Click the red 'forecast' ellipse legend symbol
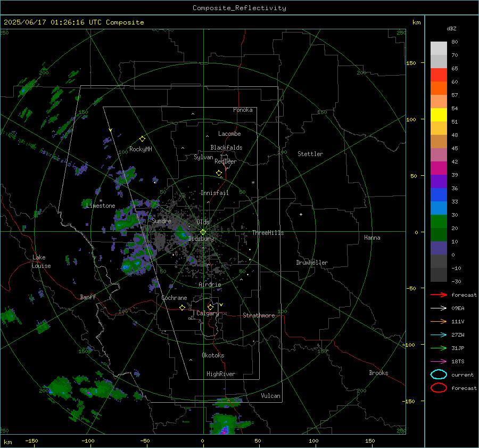The image size is (479, 448). tap(439, 388)
